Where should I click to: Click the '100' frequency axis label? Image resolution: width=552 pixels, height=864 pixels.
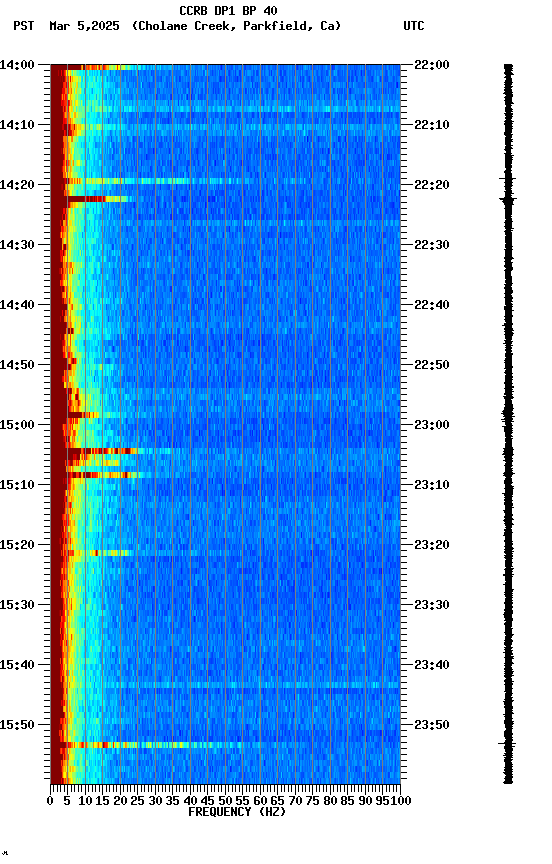point(402,802)
